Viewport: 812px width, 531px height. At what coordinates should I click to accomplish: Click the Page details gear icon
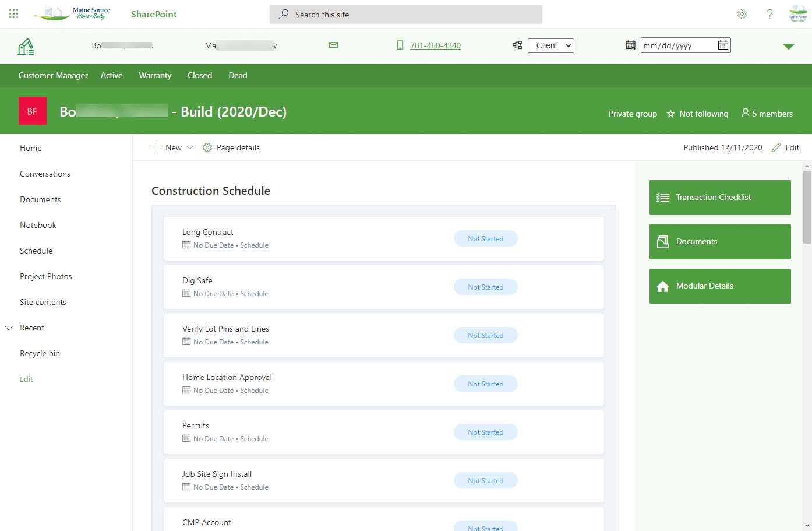[x=207, y=147]
